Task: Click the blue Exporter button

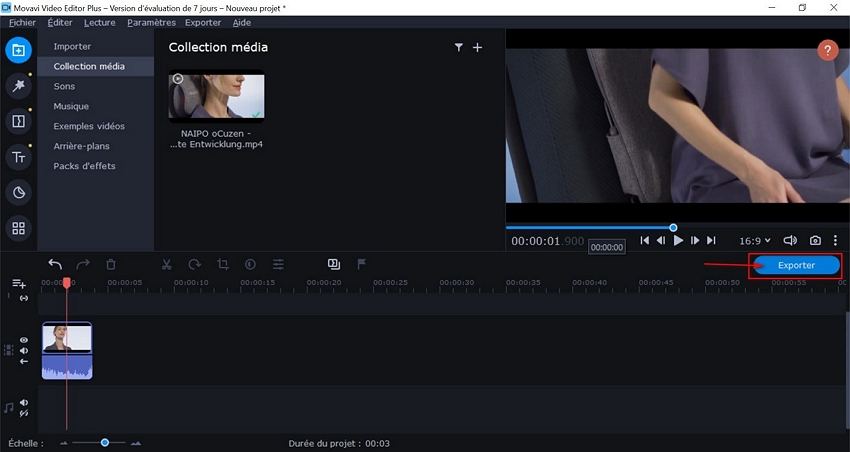Action: tap(796, 265)
